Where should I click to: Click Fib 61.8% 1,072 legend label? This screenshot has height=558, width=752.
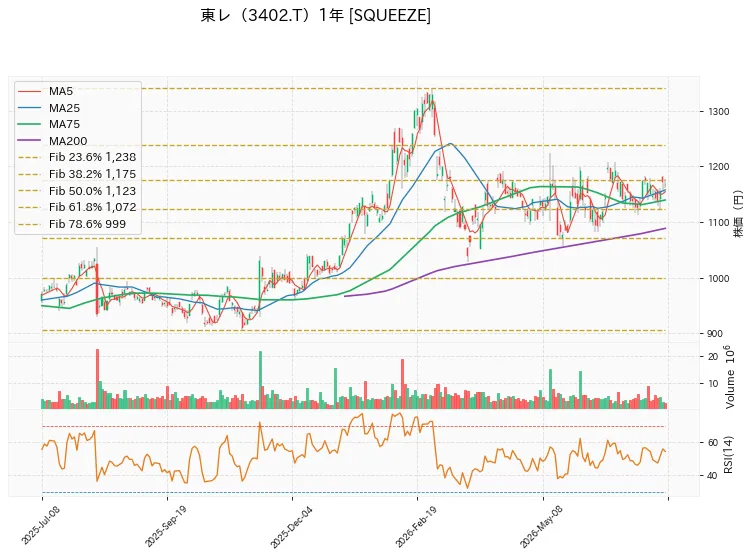93,207
